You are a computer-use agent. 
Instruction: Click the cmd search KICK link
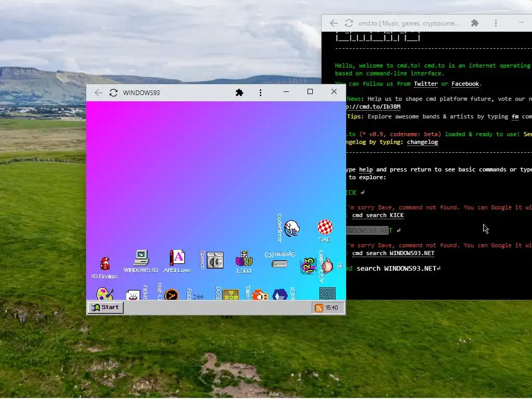tap(378, 216)
